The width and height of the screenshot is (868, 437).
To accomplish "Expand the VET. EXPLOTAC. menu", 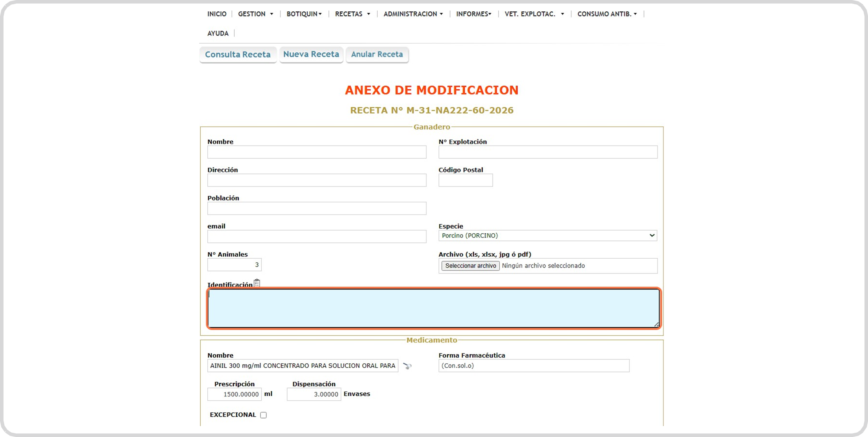I will pos(534,14).
